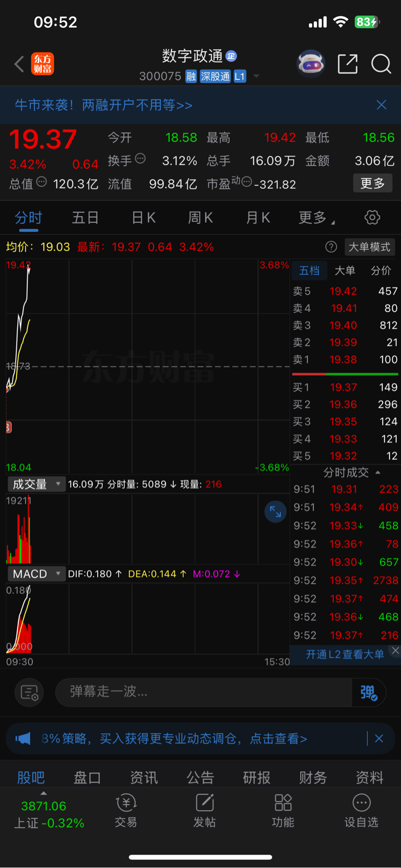Tap the blue 企 badge beside 数字政通
This screenshot has width=401, height=868.
(x=231, y=56)
